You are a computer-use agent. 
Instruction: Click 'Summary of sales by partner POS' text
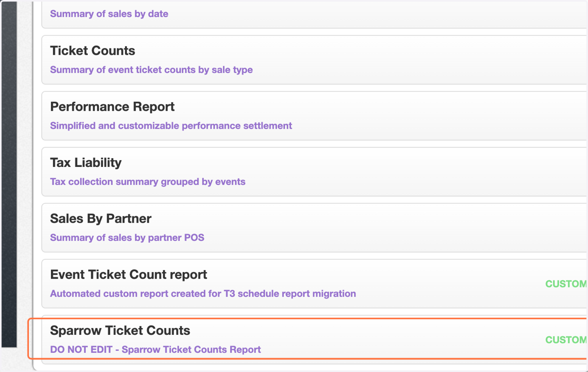pos(127,238)
